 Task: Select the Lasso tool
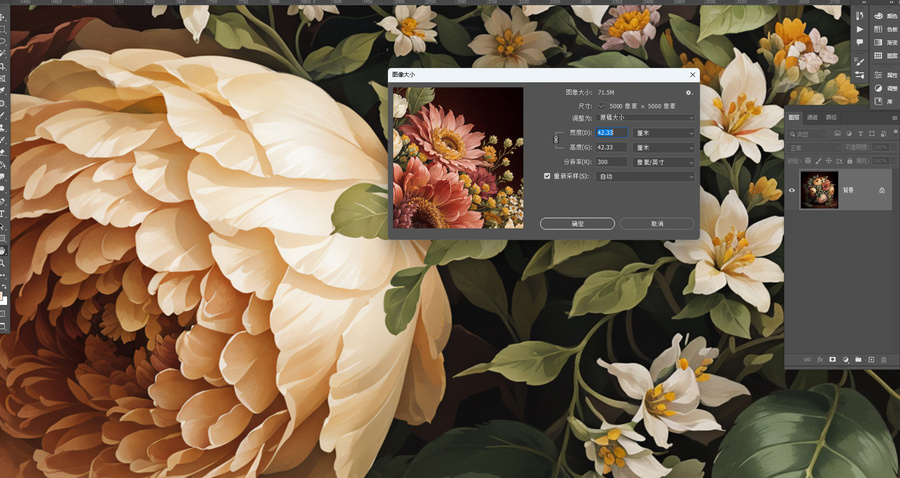[2, 41]
